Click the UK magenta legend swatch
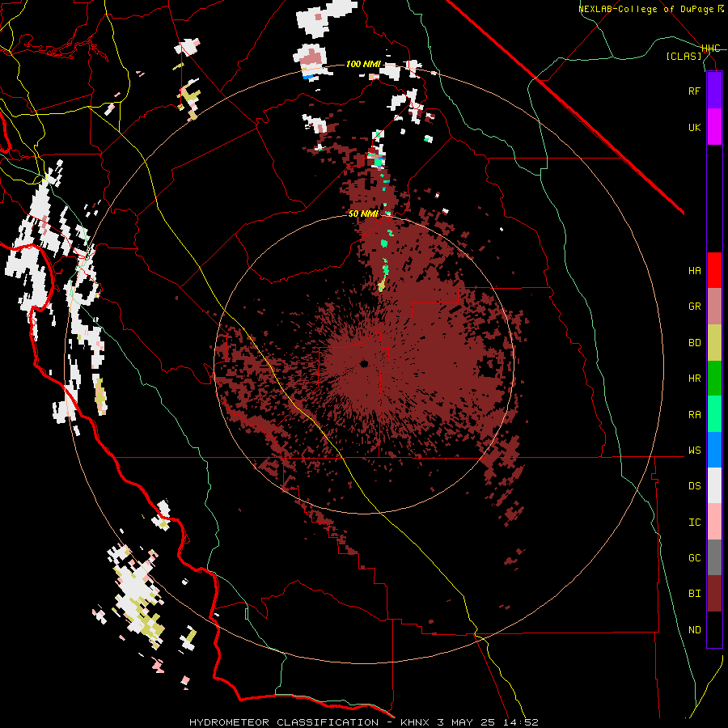Screen dimensions: 728x728 (x=714, y=127)
